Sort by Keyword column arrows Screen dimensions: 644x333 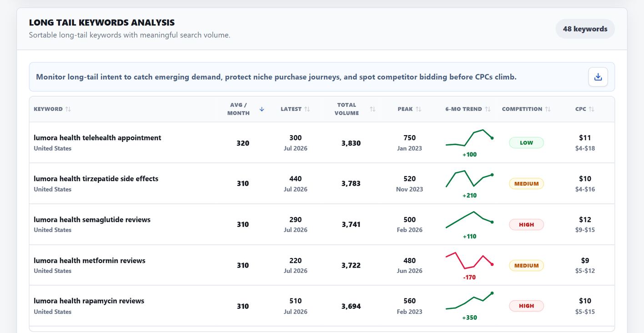coord(68,109)
